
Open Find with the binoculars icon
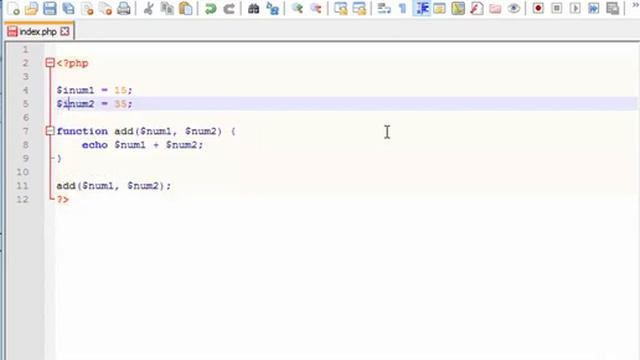tap(253, 8)
